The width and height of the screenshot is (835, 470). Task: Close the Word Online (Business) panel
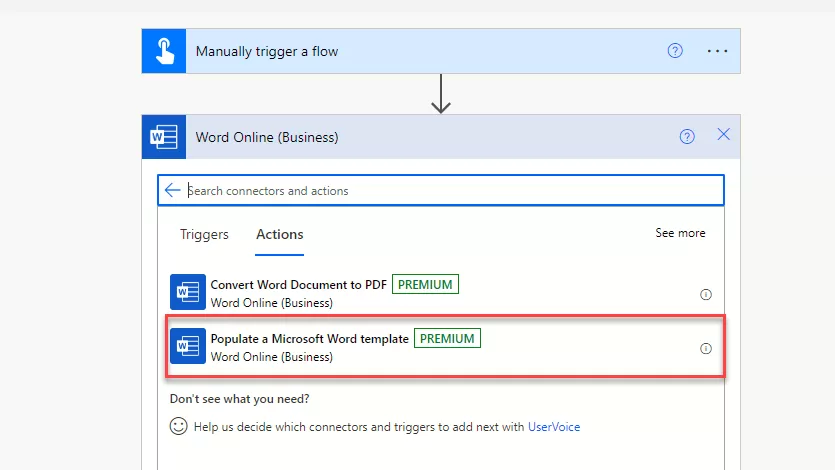(x=724, y=135)
